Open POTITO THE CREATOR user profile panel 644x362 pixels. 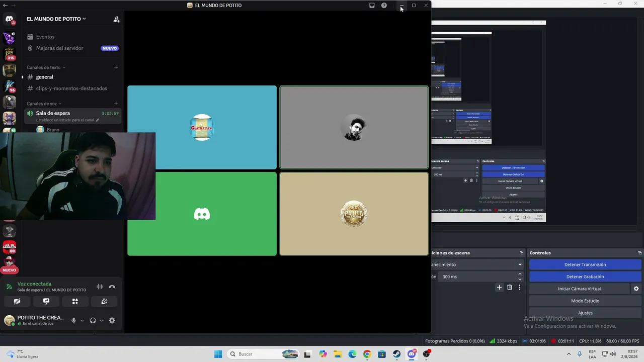pos(34,320)
